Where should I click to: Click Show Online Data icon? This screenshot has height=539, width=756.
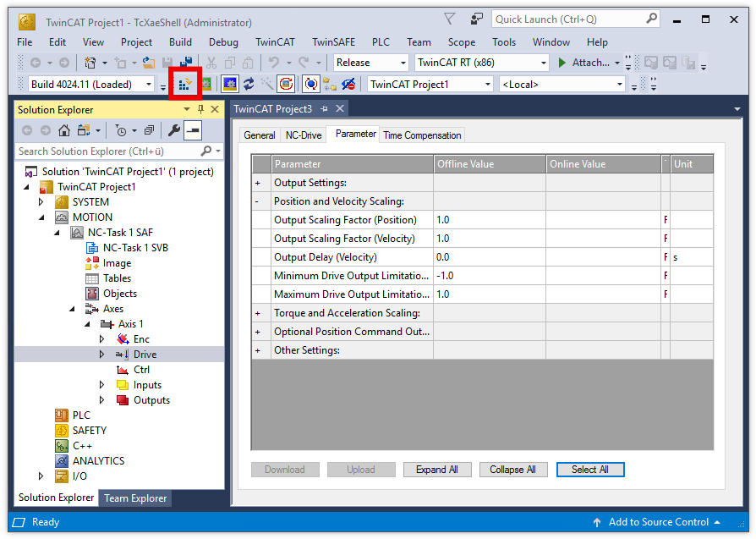pos(311,85)
